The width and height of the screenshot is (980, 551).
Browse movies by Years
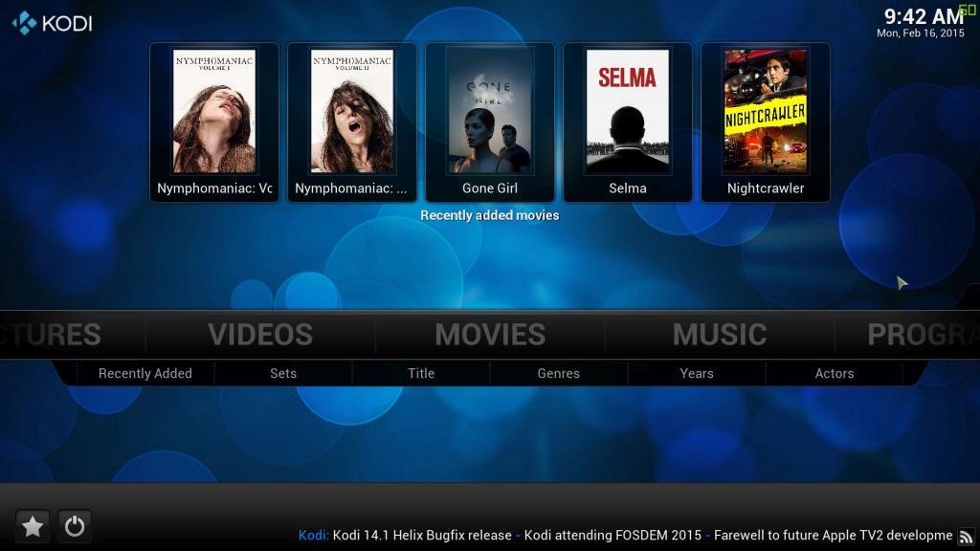coord(697,373)
